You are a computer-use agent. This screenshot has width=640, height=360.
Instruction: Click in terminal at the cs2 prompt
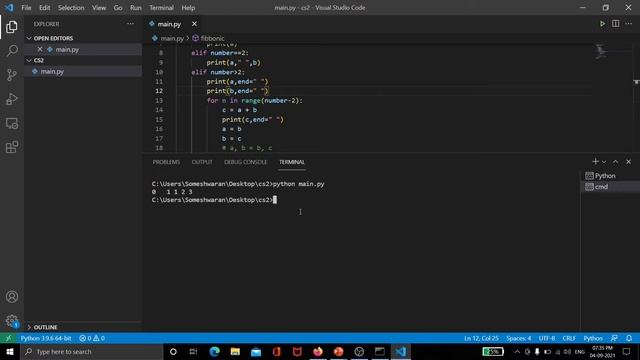[275, 200]
